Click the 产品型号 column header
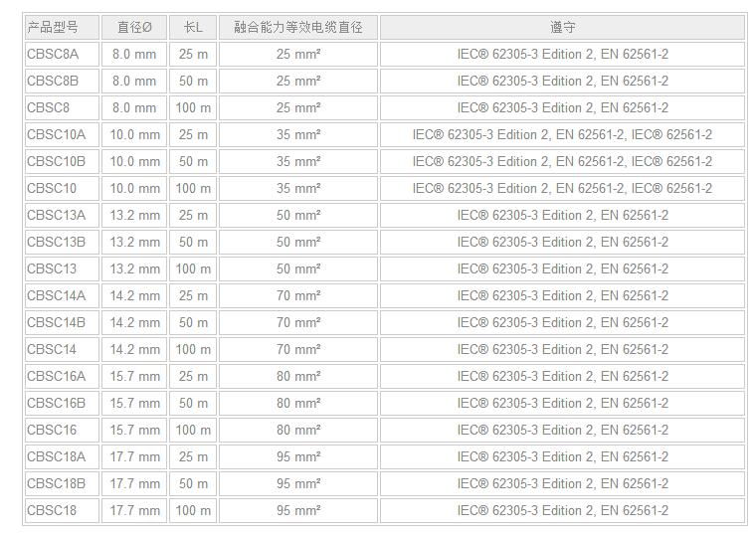Image resolution: width=756 pixels, height=535 pixels. (53, 27)
